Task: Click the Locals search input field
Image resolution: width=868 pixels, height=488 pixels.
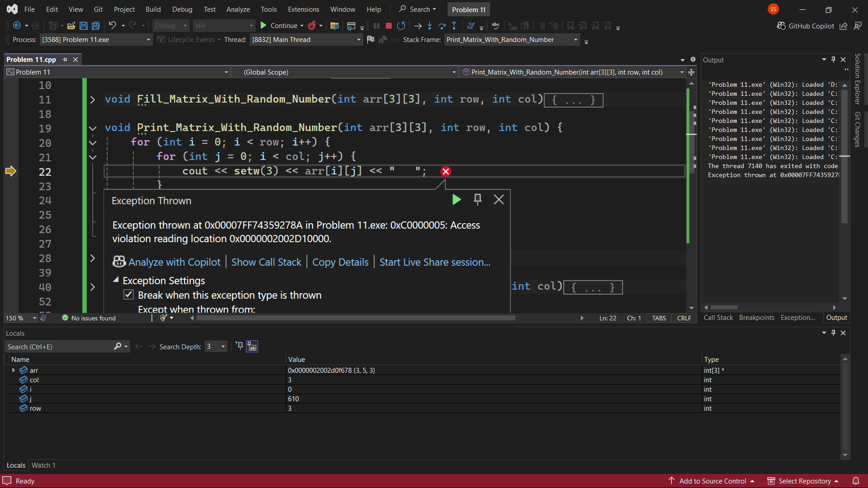Action: click(59, 347)
